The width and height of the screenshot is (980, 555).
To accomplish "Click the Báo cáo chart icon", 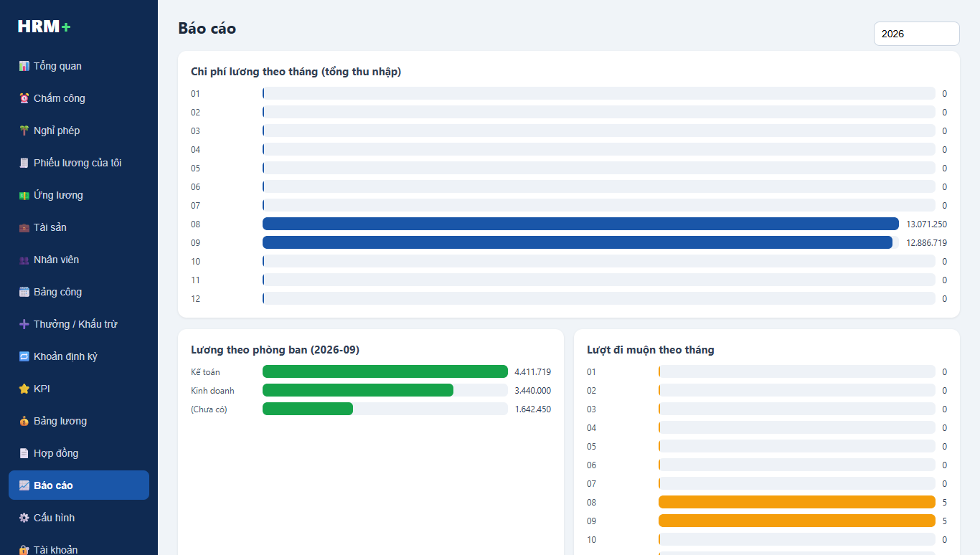I will [24, 485].
